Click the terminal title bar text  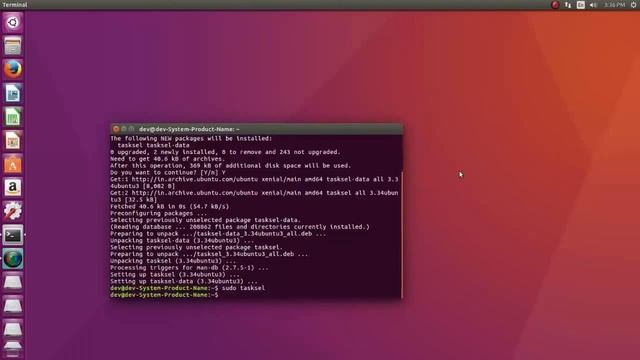[x=189, y=129]
